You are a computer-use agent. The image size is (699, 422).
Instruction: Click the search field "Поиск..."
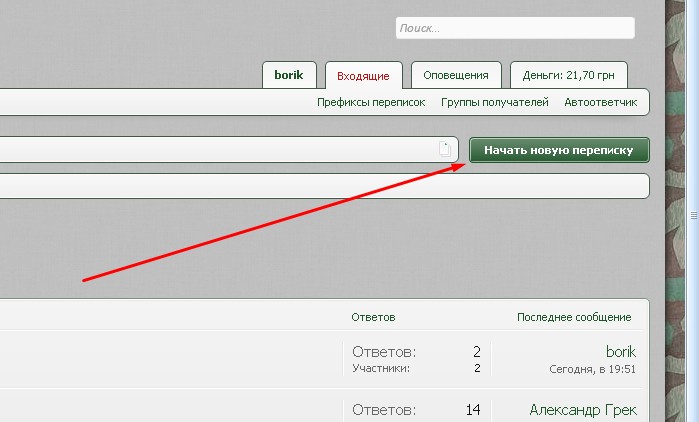pyautogui.click(x=515, y=28)
